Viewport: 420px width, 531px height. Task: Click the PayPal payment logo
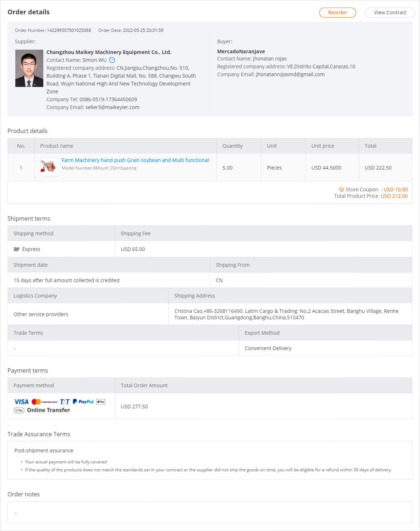pos(83,402)
